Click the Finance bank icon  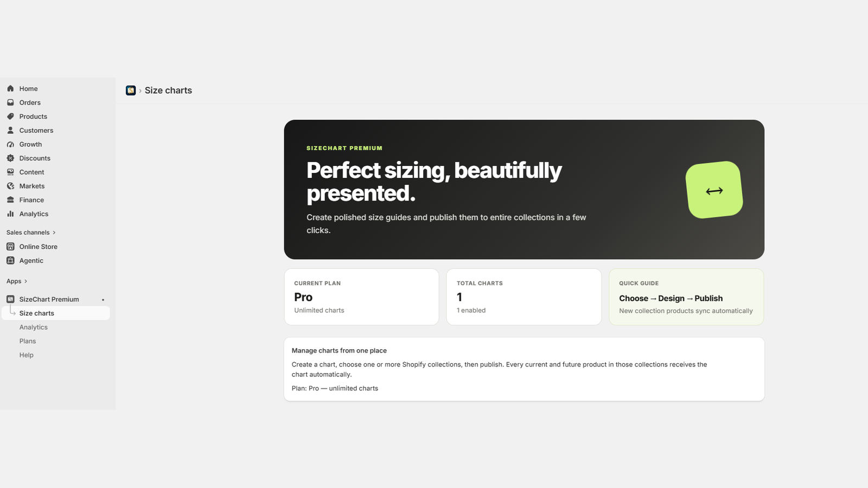pos(10,200)
